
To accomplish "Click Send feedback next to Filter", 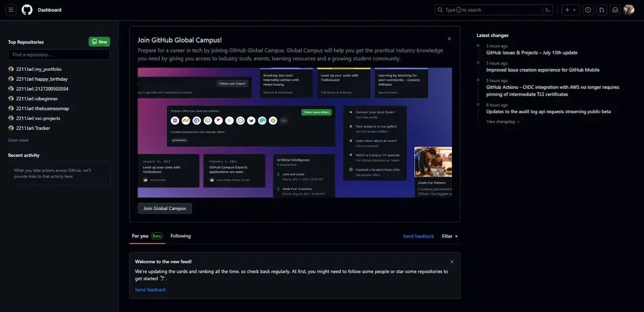I will 419,236.
